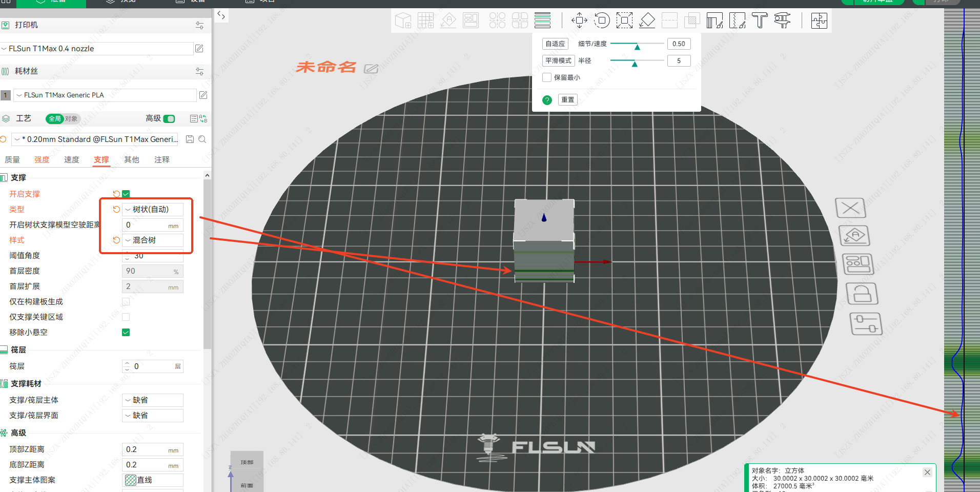The image size is (980, 492).
Task: Open the FLSun T1Max 0.4 nozzle printer dropdown
Action: pos(96,49)
